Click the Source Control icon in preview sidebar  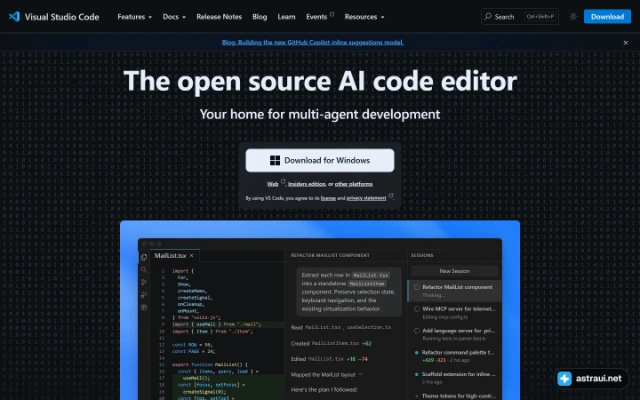(144, 282)
